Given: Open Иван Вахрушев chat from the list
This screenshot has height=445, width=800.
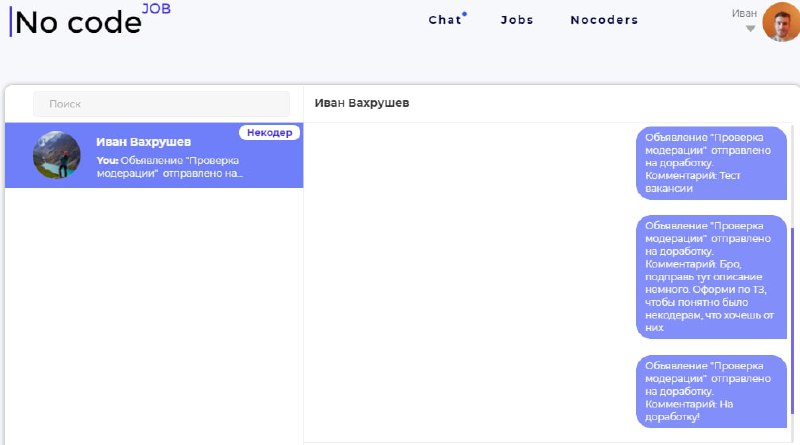Looking at the screenshot, I should point(154,155).
